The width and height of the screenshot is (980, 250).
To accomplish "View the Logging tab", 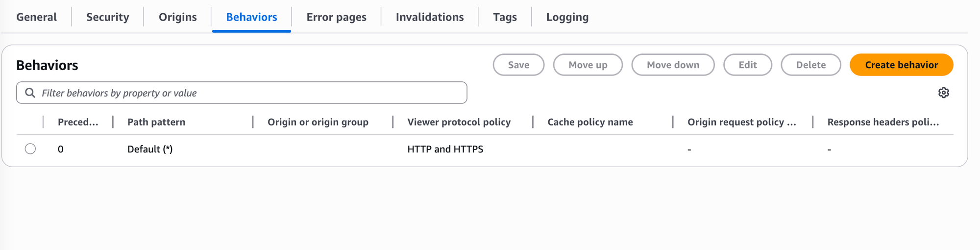I will 567,17.
